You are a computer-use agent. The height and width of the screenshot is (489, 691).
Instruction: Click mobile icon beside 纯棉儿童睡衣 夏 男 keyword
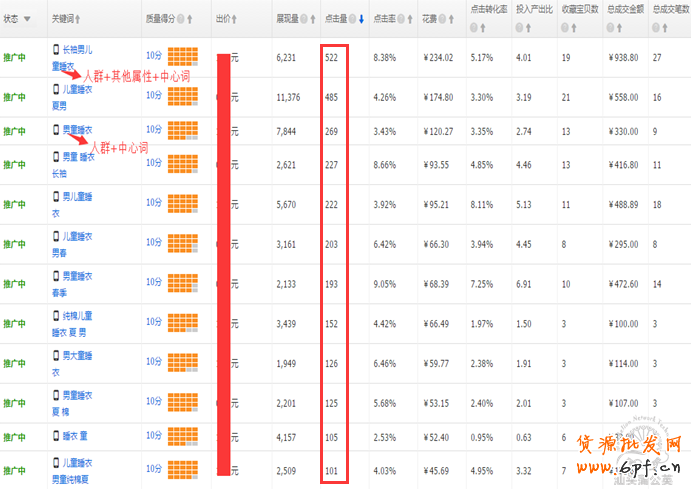point(56,317)
